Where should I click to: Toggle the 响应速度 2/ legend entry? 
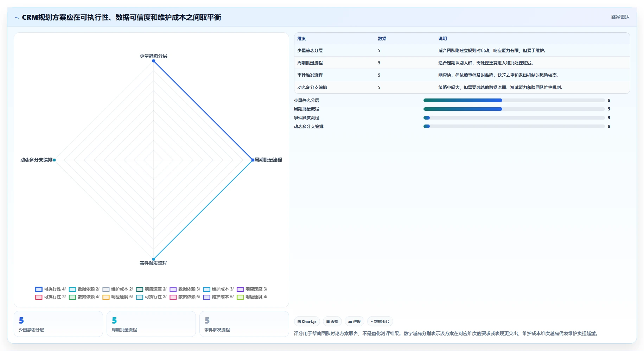pyautogui.click(x=151, y=289)
